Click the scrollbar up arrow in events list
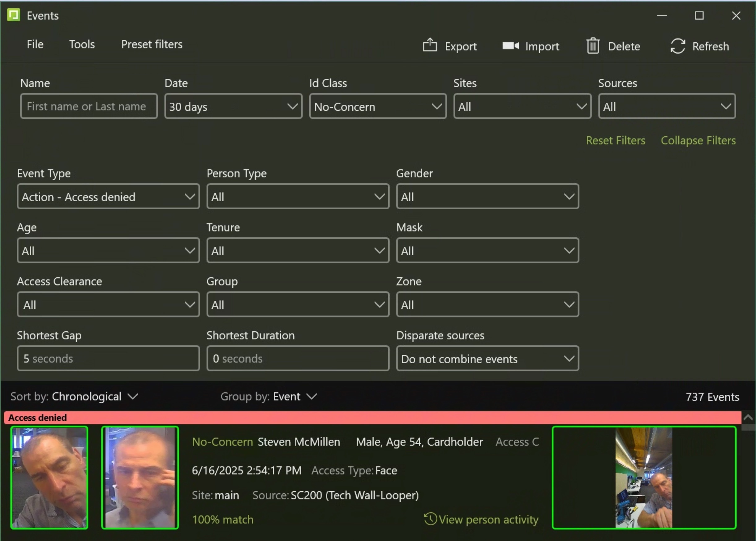The width and height of the screenshot is (756, 541). (x=748, y=418)
